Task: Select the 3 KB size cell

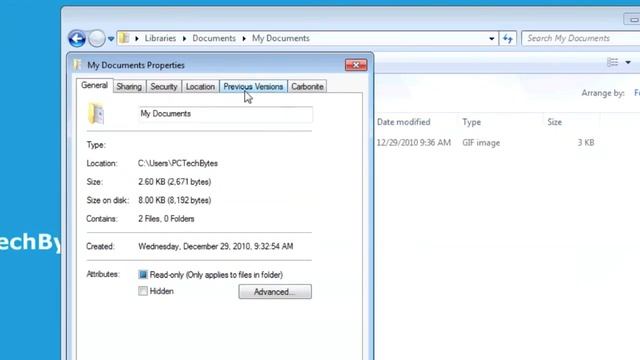Action: pos(586,143)
